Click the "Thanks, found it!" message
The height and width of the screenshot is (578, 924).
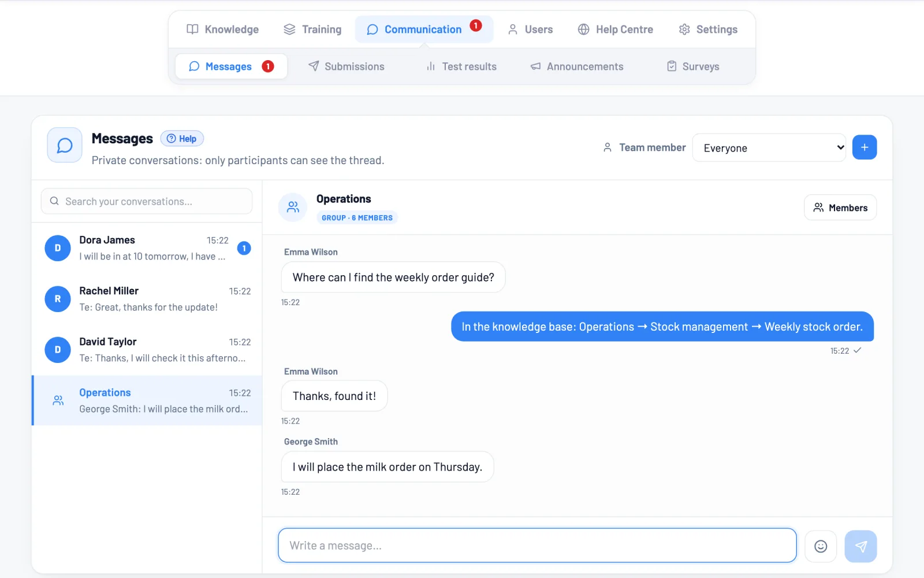pos(334,396)
